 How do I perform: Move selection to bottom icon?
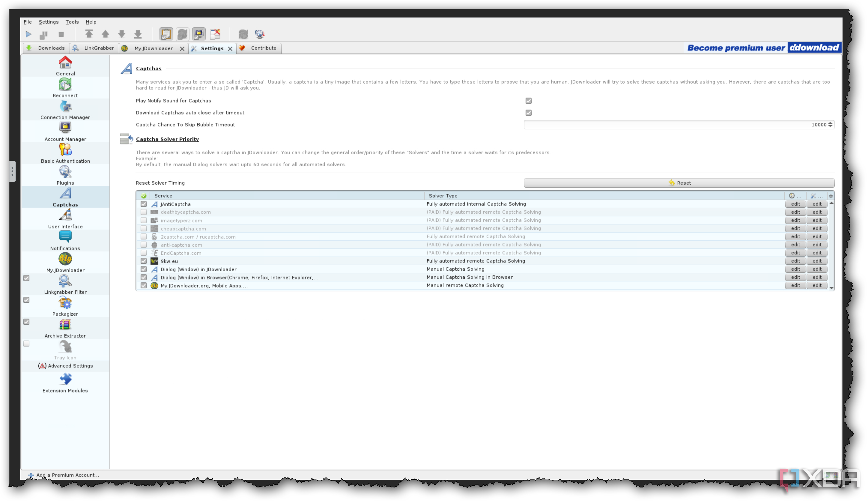138,34
